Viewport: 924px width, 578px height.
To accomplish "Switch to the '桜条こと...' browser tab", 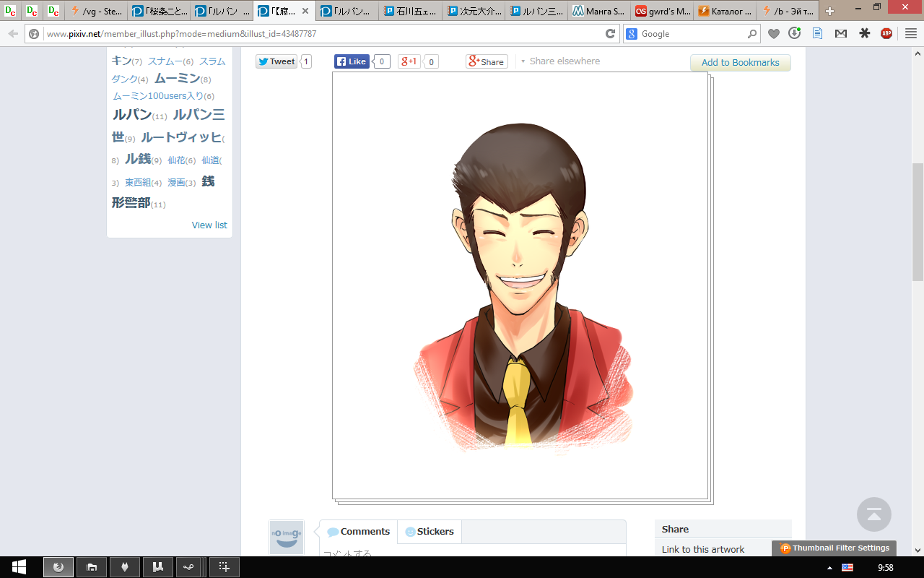I will coord(160,12).
